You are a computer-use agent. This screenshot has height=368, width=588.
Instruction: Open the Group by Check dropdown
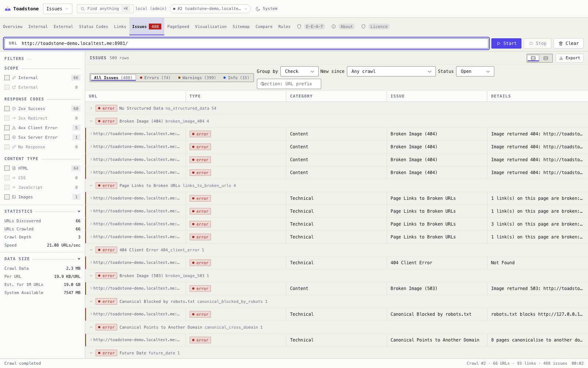[299, 71]
